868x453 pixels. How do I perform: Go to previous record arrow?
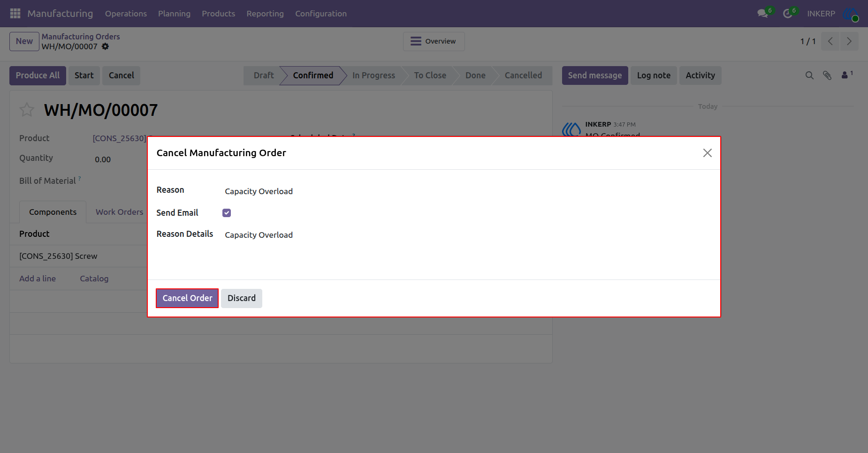coord(830,41)
